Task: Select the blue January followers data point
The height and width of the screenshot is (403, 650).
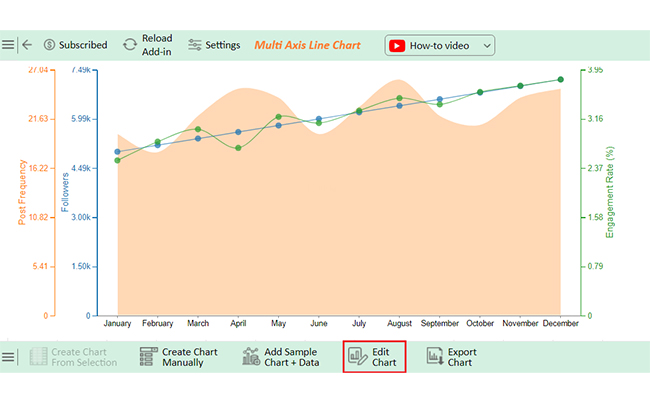Action: click(x=117, y=152)
